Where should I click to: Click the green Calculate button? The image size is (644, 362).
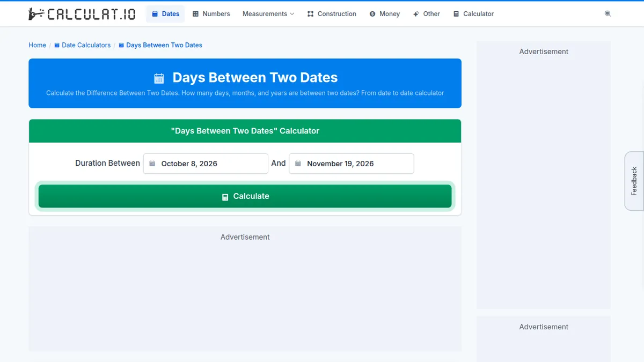point(245,196)
